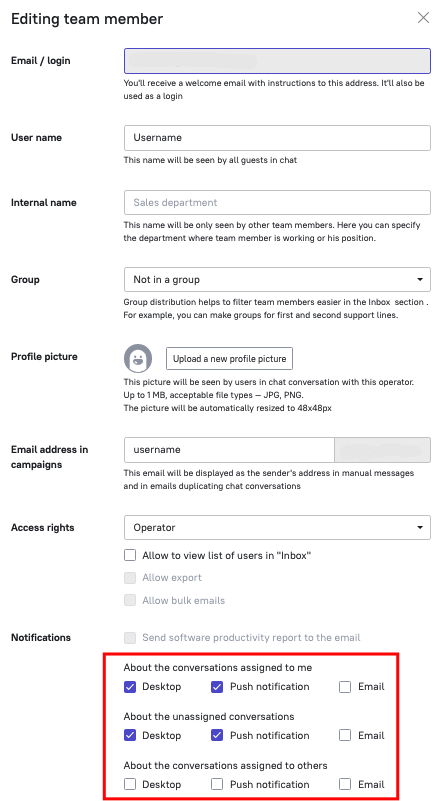Close the Editing team member dialog
443x801 pixels.
pos(423,18)
